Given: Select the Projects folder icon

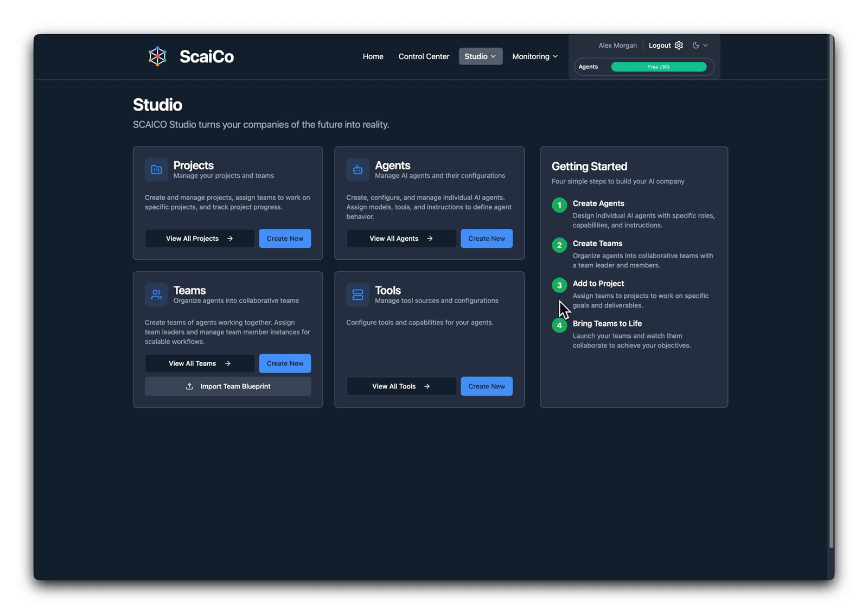Looking at the screenshot, I should (156, 170).
